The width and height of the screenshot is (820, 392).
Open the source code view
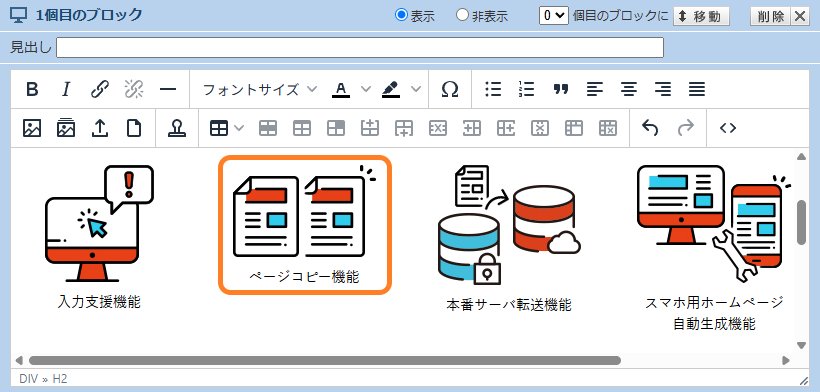coord(728,128)
